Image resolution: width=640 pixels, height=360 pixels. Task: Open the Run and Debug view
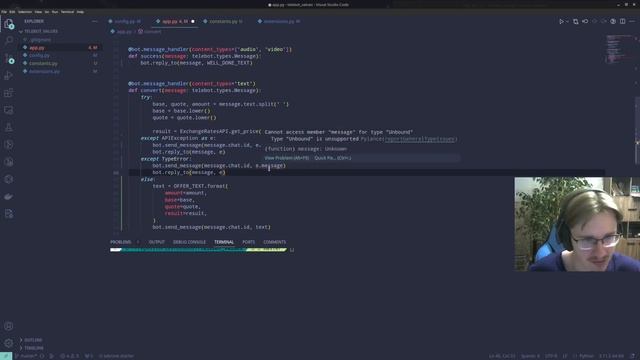(9, 76)
